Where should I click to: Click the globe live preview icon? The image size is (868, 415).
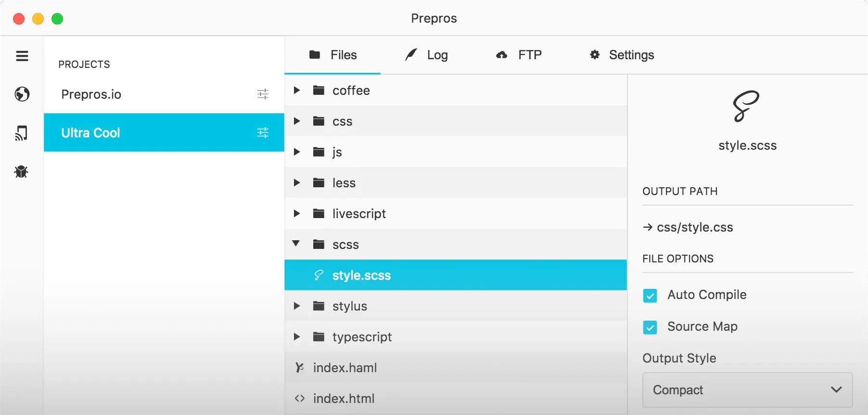coord(22,94)
